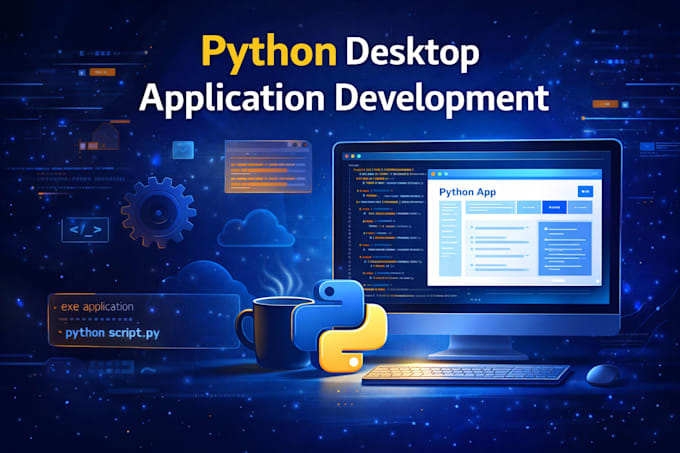Click the large gear icon
Viewport: 680px width, 453px height.
(158, 212)
